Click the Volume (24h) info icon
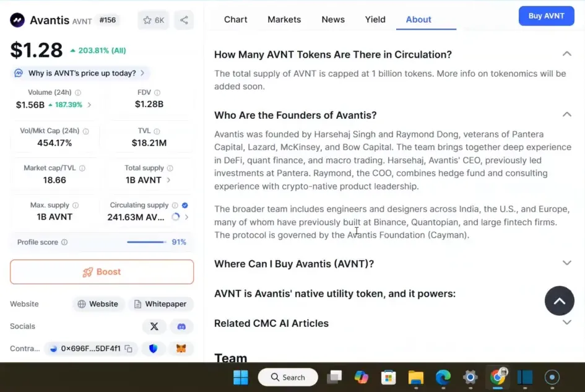 point(78,93)
